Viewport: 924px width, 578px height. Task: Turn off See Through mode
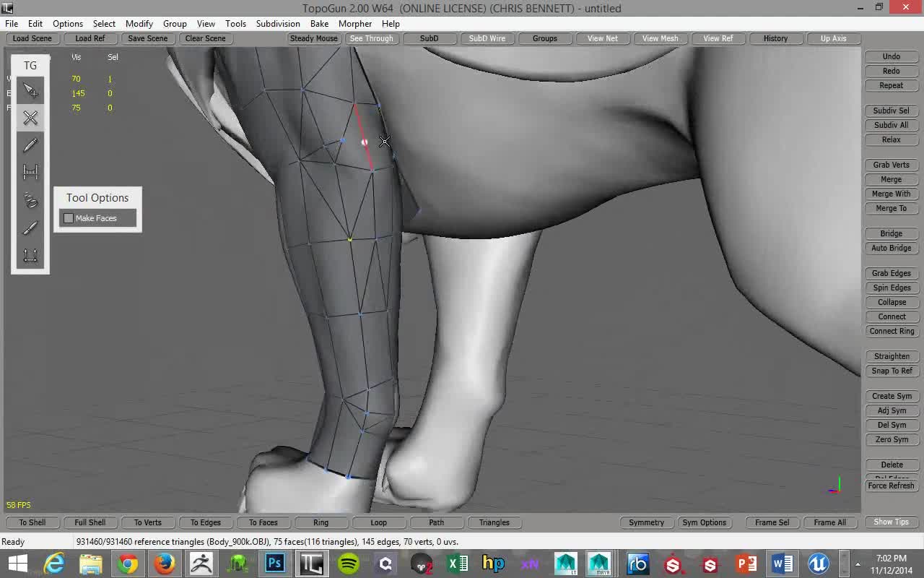(372, 38)
